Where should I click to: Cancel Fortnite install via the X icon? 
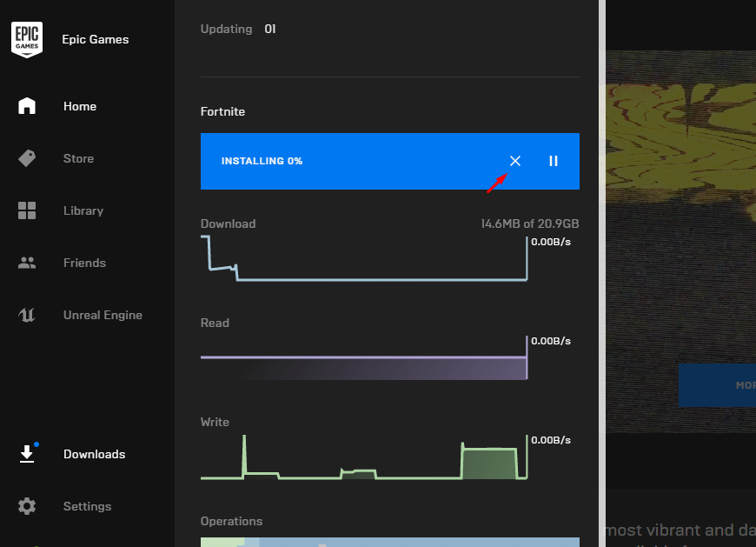514,161
